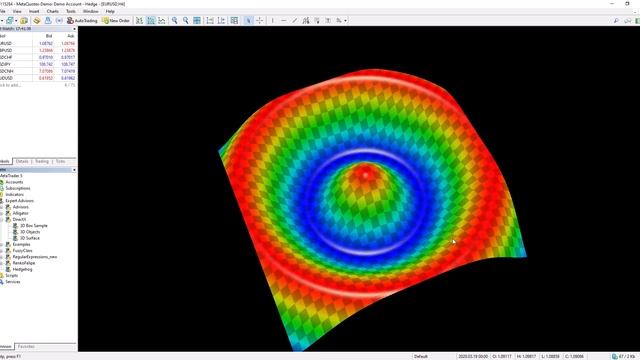Screen dimensions: 640x360
Task: Select 3D Box Sample expert
Action: click(x=33, y=226)
